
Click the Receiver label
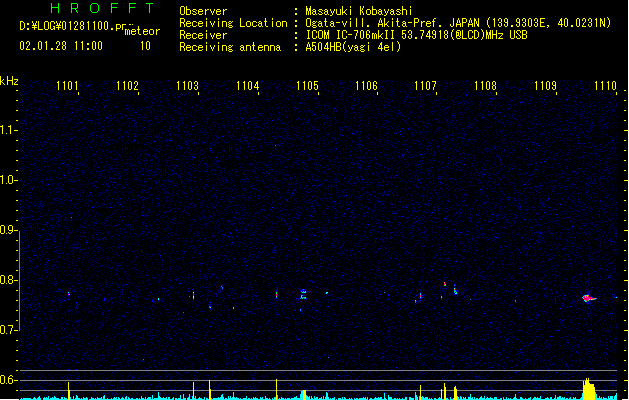(x=203, y=35)
